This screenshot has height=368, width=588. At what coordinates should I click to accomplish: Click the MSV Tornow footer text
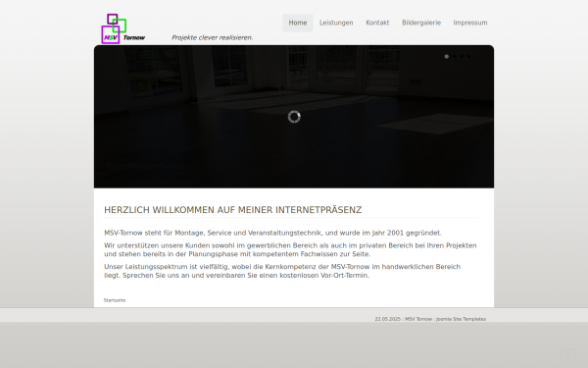click(x=418, y=319)
